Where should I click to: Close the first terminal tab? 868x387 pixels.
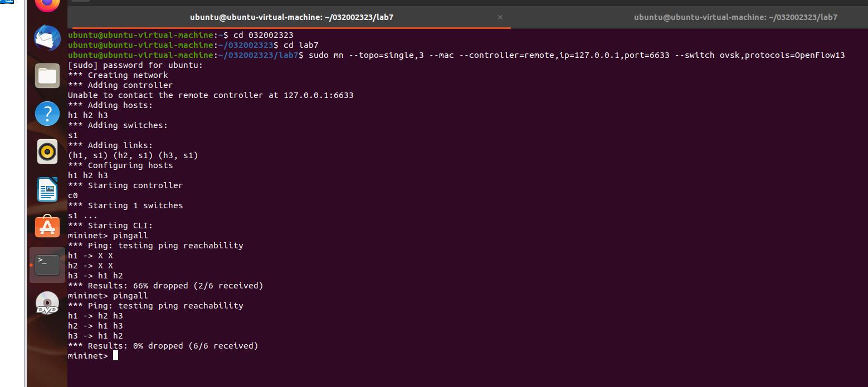coord(500,17)
